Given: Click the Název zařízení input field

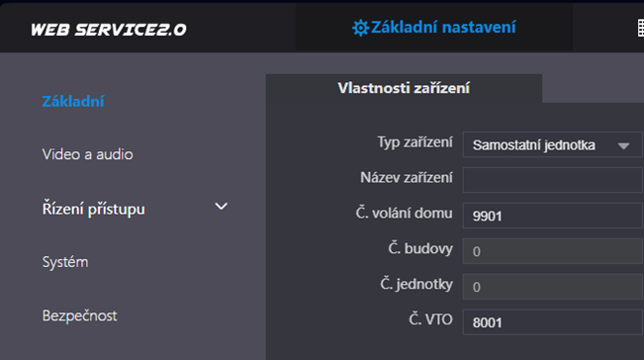Looking at the screenshot, I should tap(553, 180).
